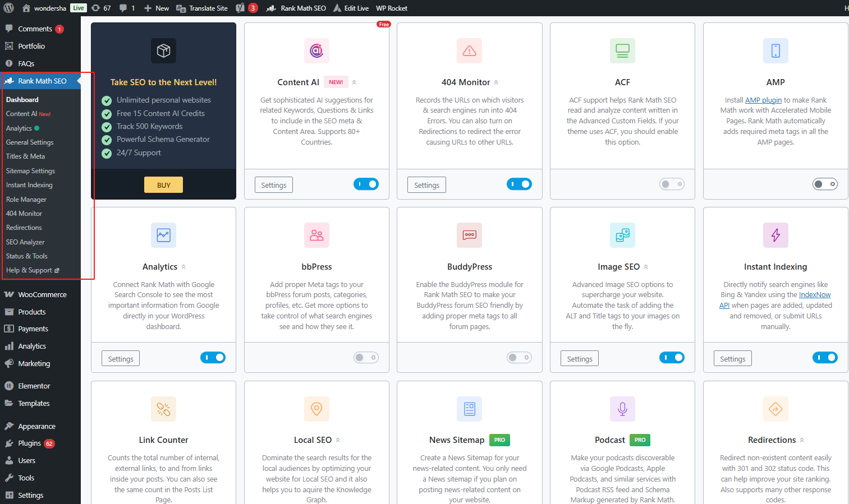Turn off the Image SEO toggle
Viewport: 849px width, 504px height.
pos(672,357)
